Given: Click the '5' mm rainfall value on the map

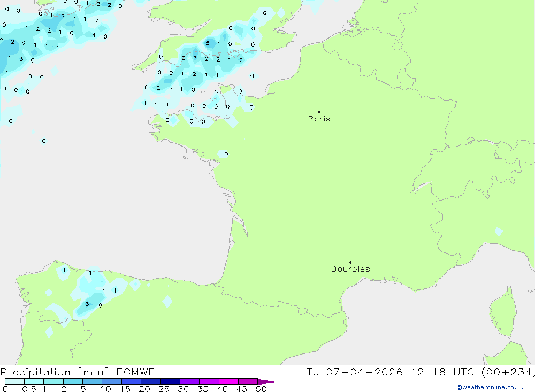Looking at the screenshot, I should 208,43.
